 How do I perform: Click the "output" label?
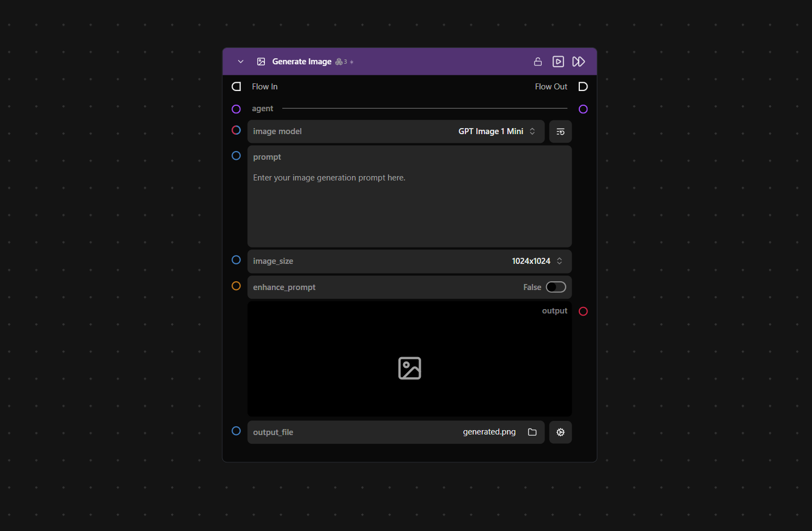tap(555, 311)
